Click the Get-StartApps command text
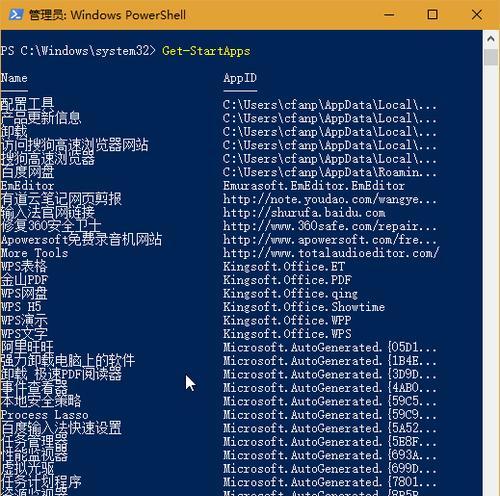This screenshot has height=496, width=500. click(206, 51)
